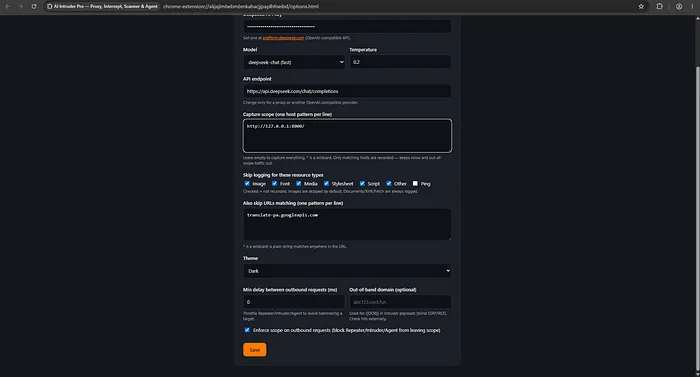Viewport: 700px width, 377px height.
Task: Reload the page with the refresh icon
Action: pos(33,6)
